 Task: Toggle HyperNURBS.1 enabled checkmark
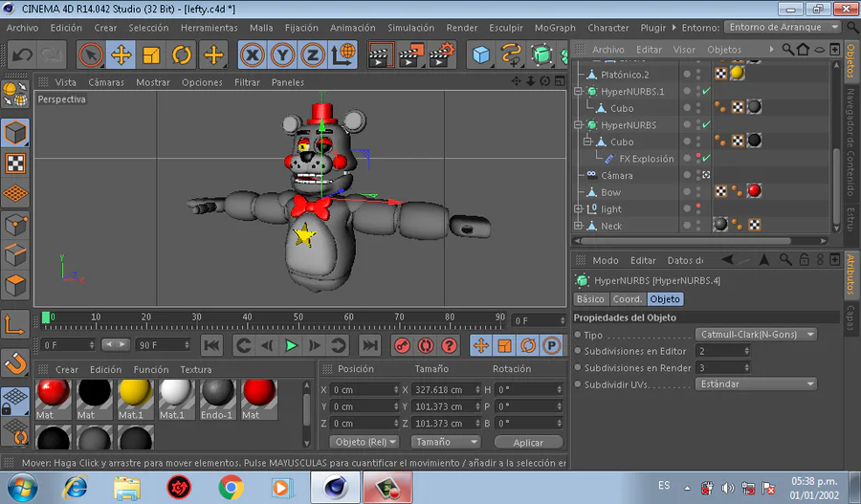(707, 91)
